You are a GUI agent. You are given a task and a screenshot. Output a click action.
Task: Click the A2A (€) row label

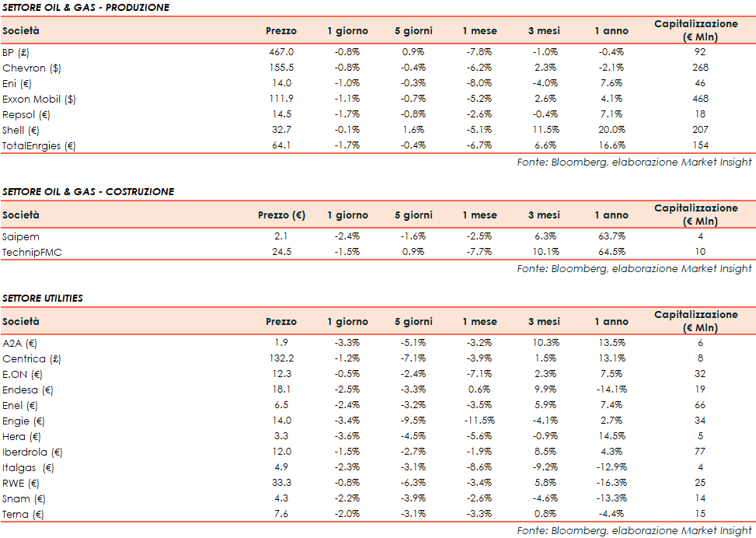pyautogui.click(x=20, y=343)
